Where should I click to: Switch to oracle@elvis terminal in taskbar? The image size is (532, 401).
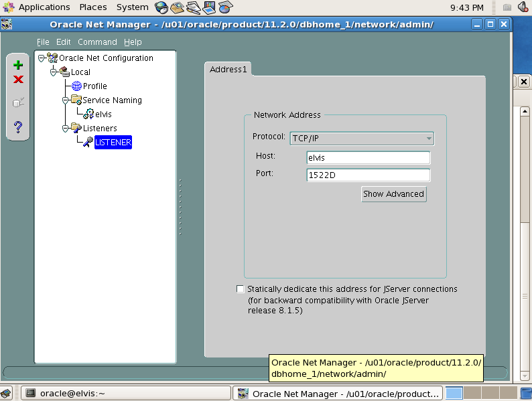click(126, 393)
